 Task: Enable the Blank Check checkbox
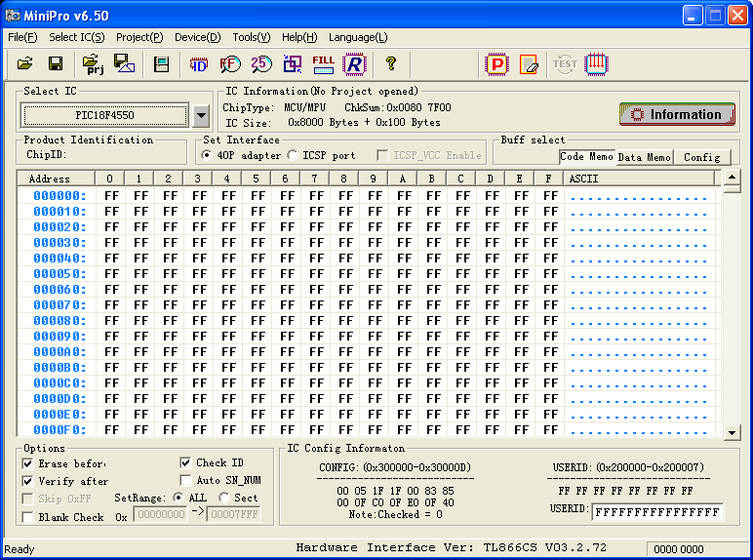coord(28,517)
